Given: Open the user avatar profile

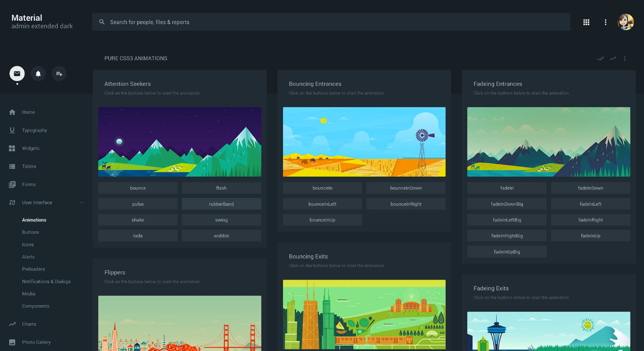Looking at the screenshot, I should [x=625, y=22].
